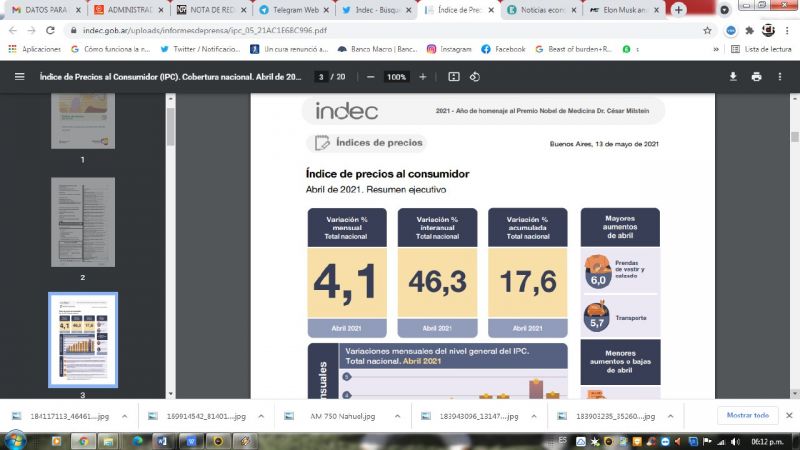Viewport: 800px width, 450px height.
Task: Switch to the ADMINISTRAC tab
Action: pyautogui.click(x=128, y=10)
